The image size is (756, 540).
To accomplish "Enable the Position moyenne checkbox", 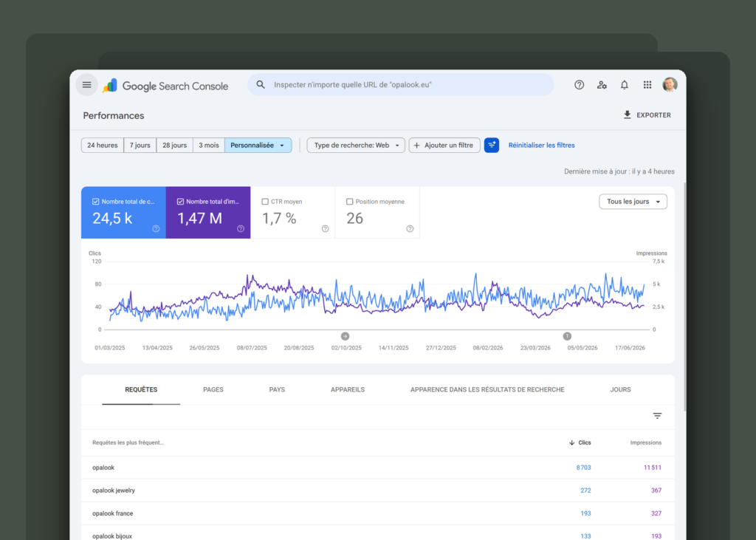I will tap(349, 202).
